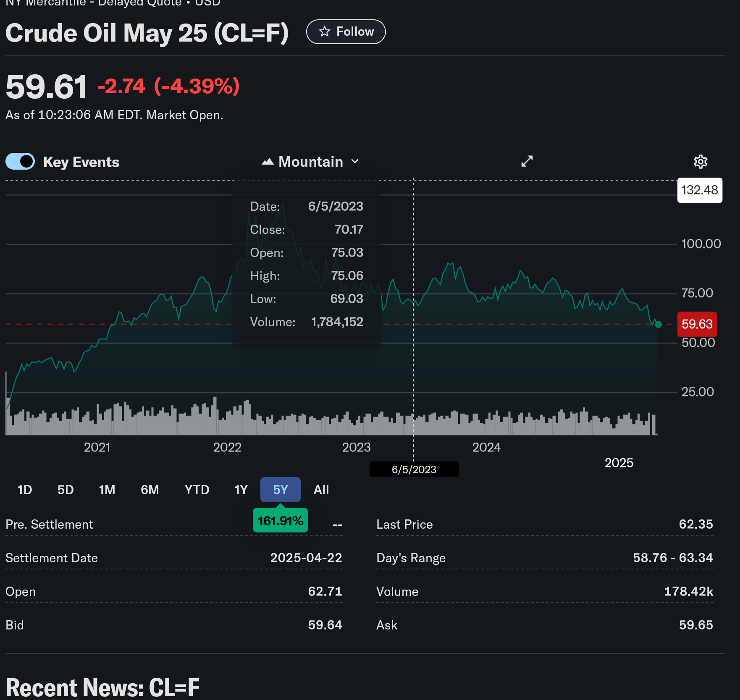Click the red 59.63 current price tag

[697, 324]
